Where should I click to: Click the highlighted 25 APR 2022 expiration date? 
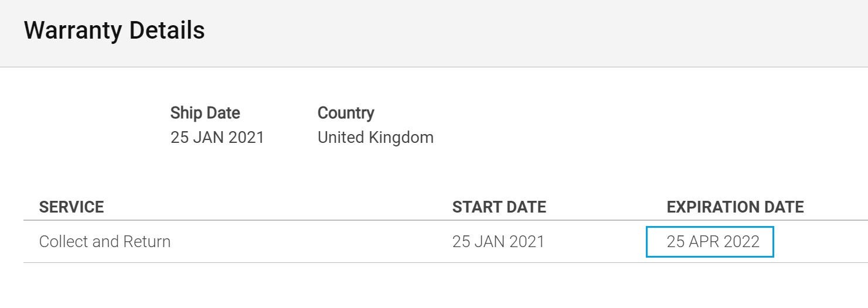[710, 241]
